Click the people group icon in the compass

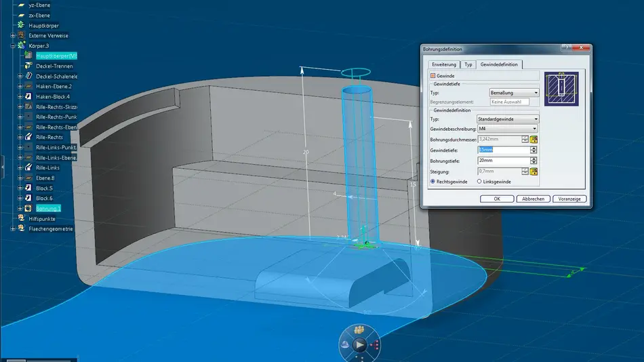(359, 329)
